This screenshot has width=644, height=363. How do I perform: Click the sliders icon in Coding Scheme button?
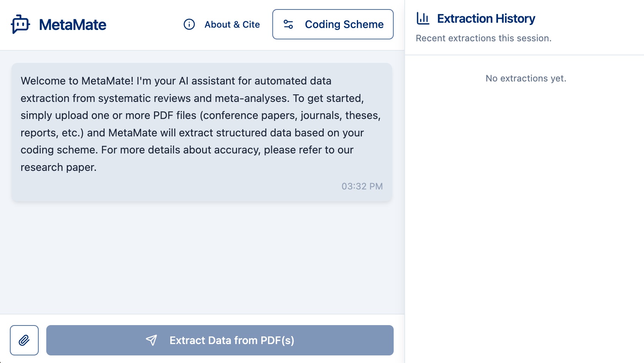(288, 24)
